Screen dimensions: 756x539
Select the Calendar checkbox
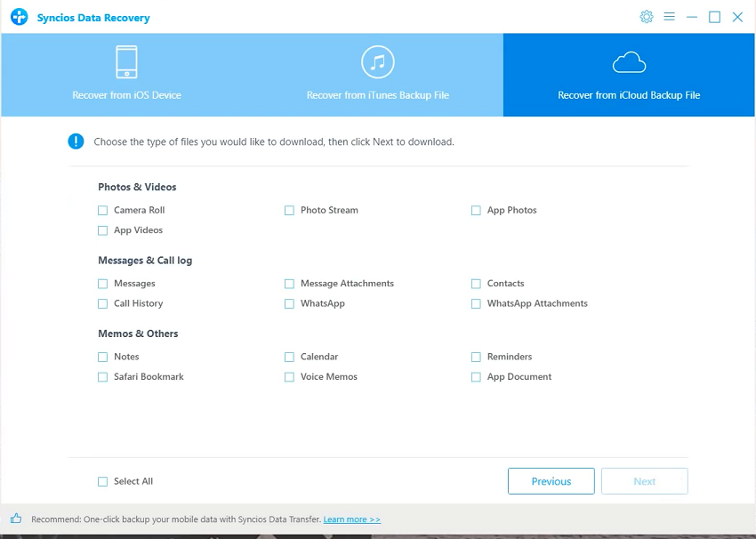289,357
